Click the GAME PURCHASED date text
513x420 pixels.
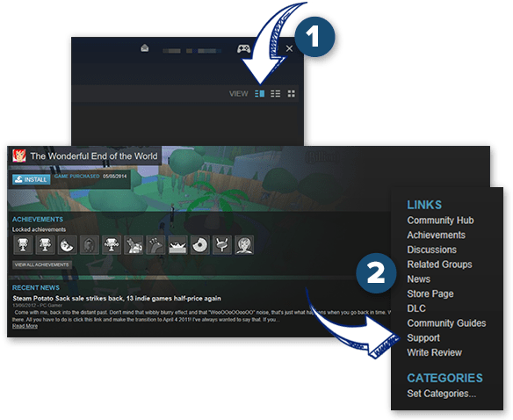[x=115, y=176]
